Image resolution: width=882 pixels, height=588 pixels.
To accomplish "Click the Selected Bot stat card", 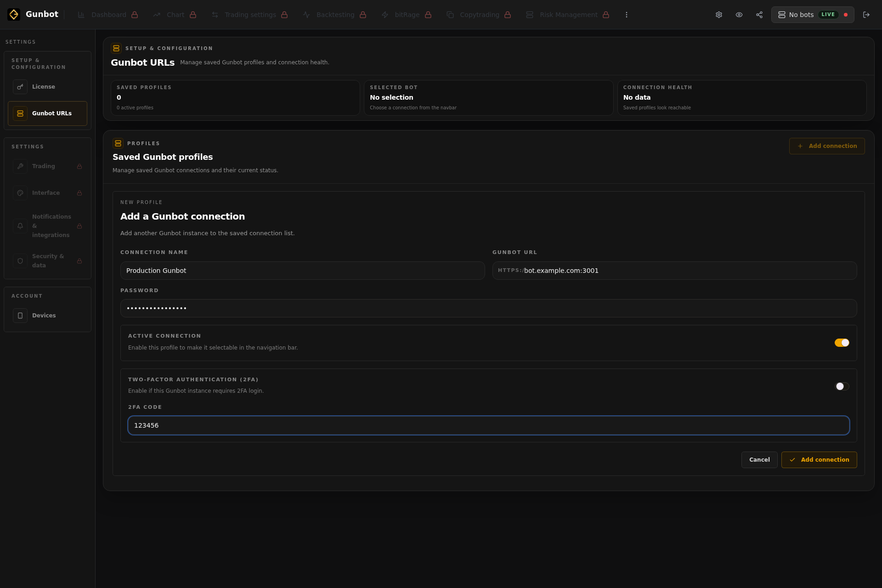I will pyautogui.click(x=488, y=98).
